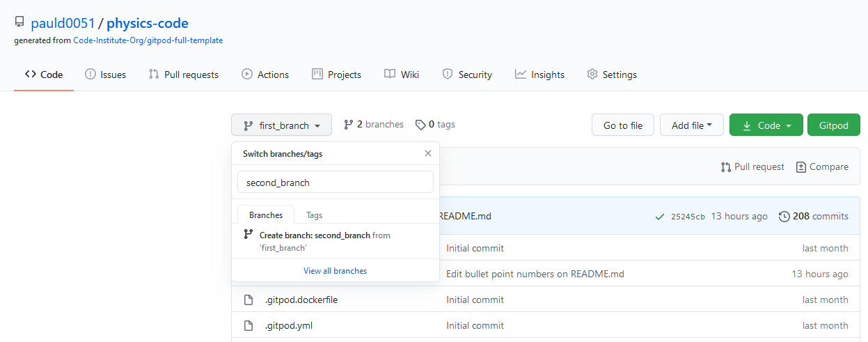Expand the Add file dropdown
This screenshot has height=342, width=868.
coord(692,125)
